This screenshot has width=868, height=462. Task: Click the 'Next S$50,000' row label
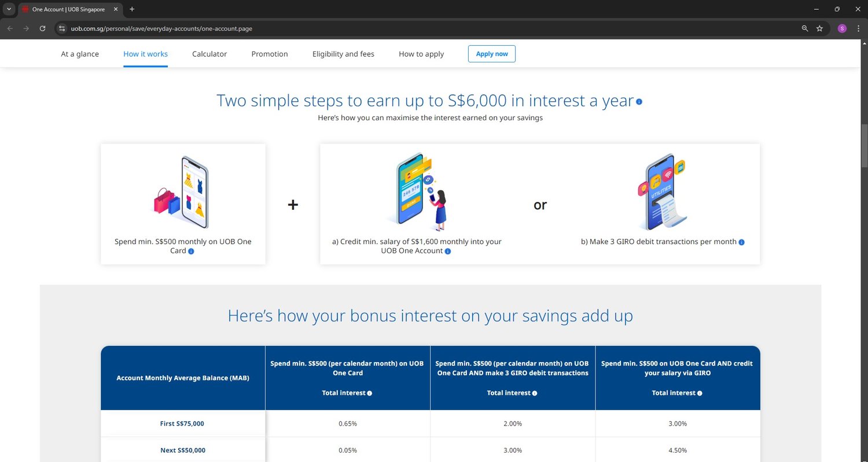pos(183,450)
